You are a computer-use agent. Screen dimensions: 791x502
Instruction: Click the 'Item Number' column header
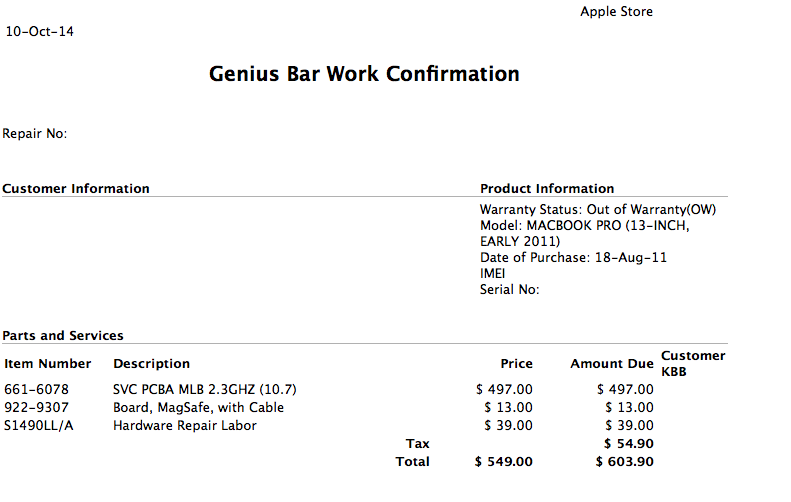(x=47, y=364)
